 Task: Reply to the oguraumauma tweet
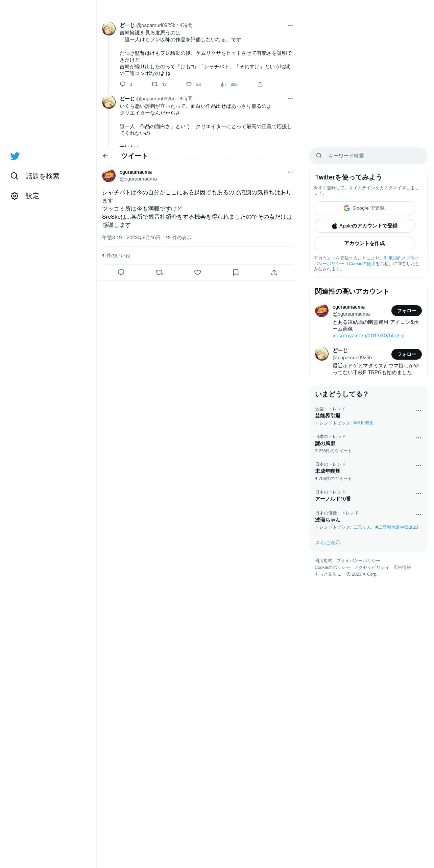pos(121,272)
